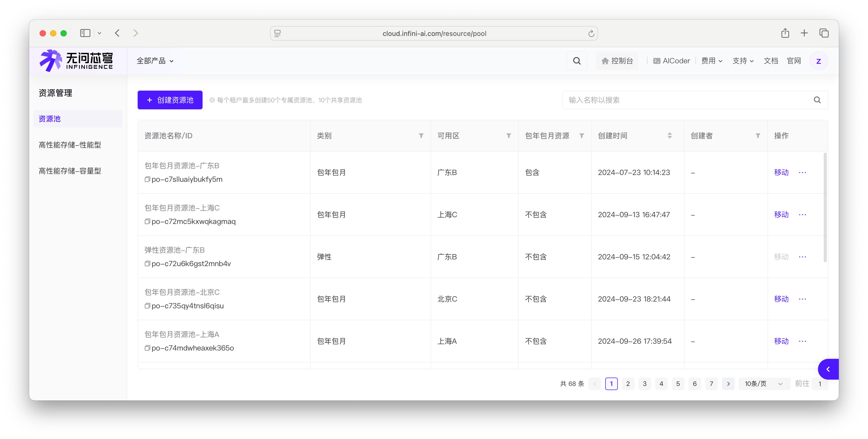Reload the page in address bar
The image size is (868, 439).
591,33
